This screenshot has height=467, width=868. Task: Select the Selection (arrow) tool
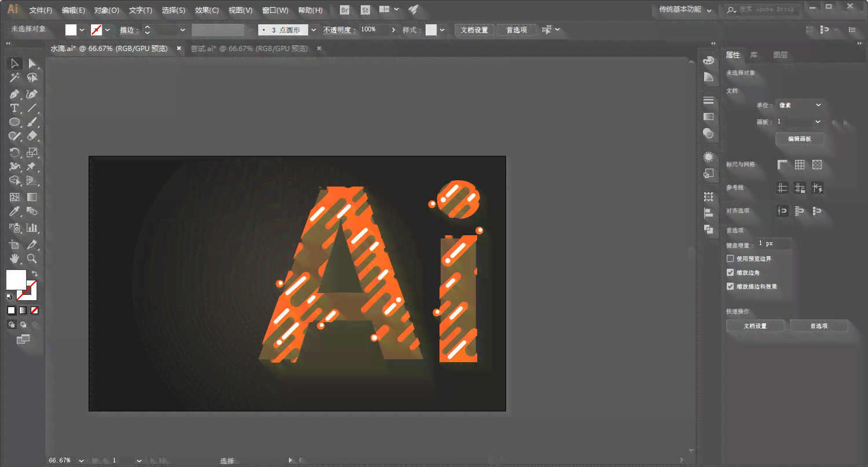[x=14, y=64]
